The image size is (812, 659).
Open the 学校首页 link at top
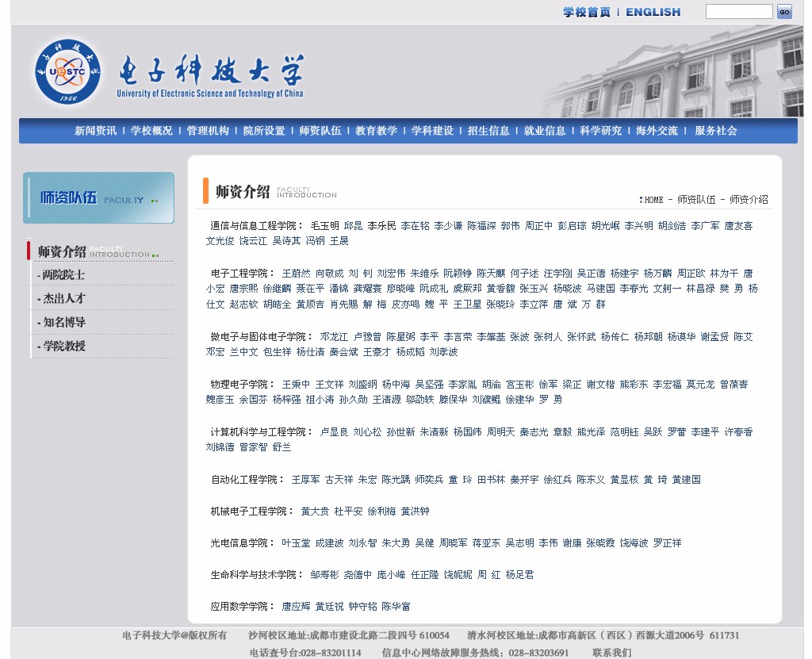(x=587, y=12)
